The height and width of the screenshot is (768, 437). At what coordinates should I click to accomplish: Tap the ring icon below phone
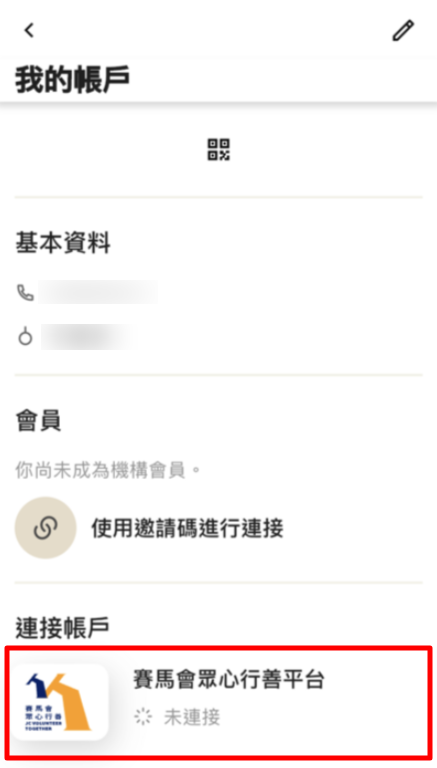pyautogui.click(x=25, y=337)
